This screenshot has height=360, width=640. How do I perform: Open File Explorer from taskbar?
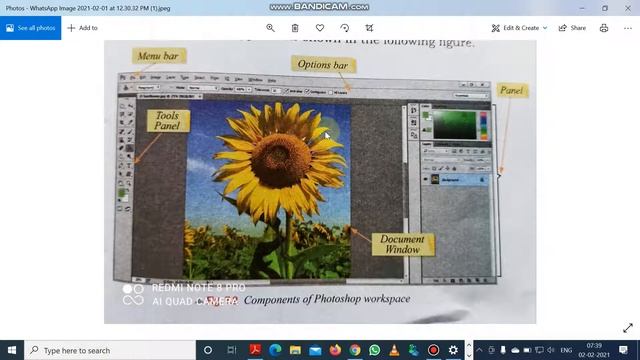click(295, 350)
